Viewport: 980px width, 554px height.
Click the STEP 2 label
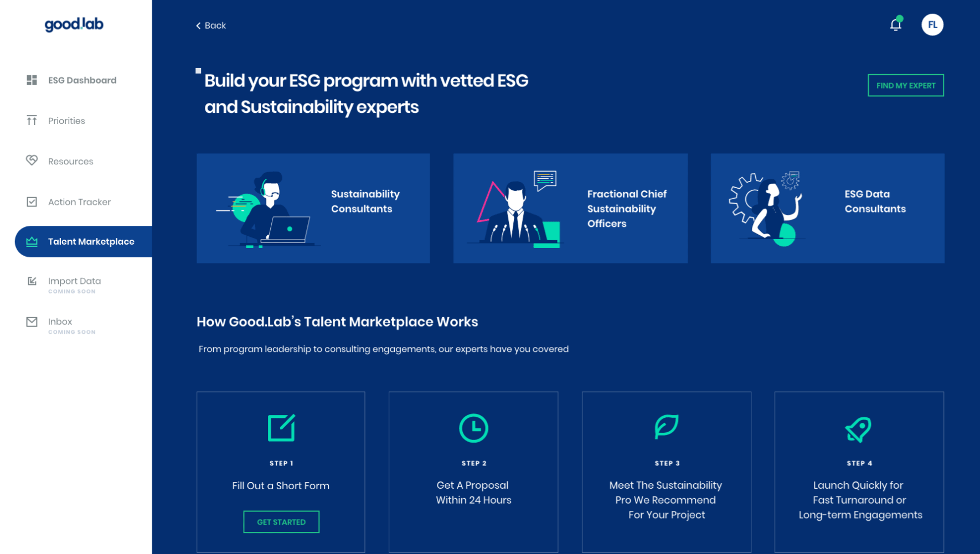474,463
